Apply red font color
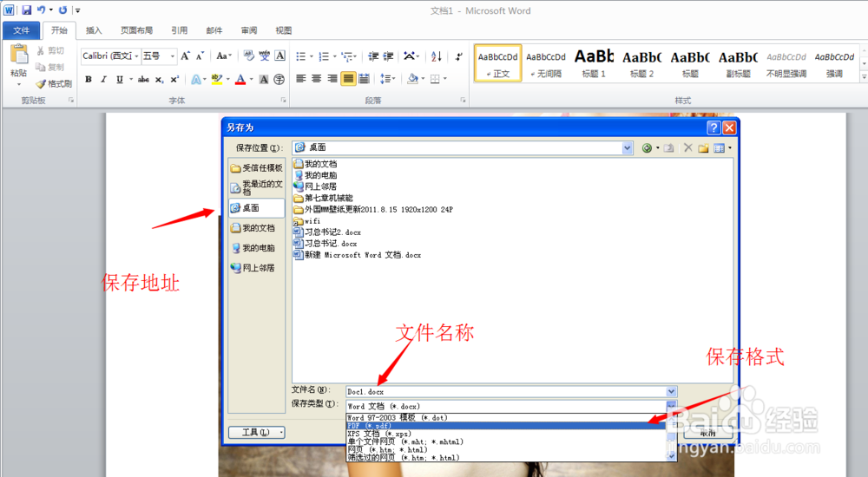 [x=240, y=80]
